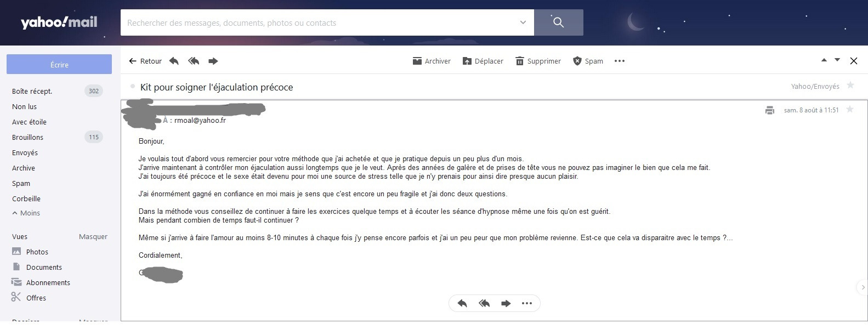The width and height of the screenshot is (868, 329).
Task: Forward message using top toolbar arrow
Action: point(213,61)
